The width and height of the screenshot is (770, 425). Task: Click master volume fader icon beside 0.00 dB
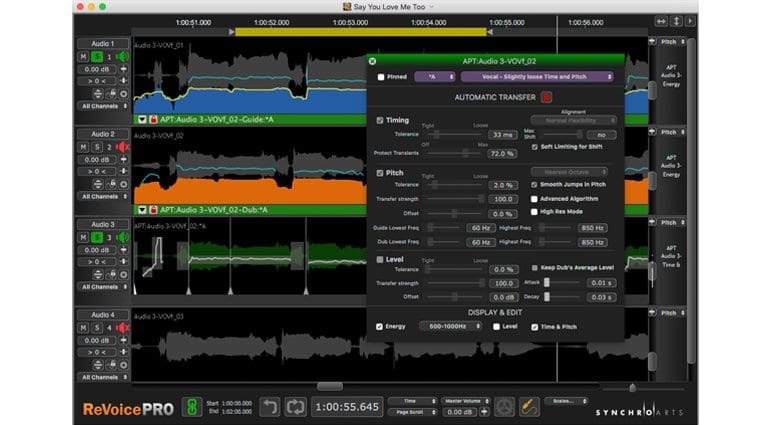point(484,412)
